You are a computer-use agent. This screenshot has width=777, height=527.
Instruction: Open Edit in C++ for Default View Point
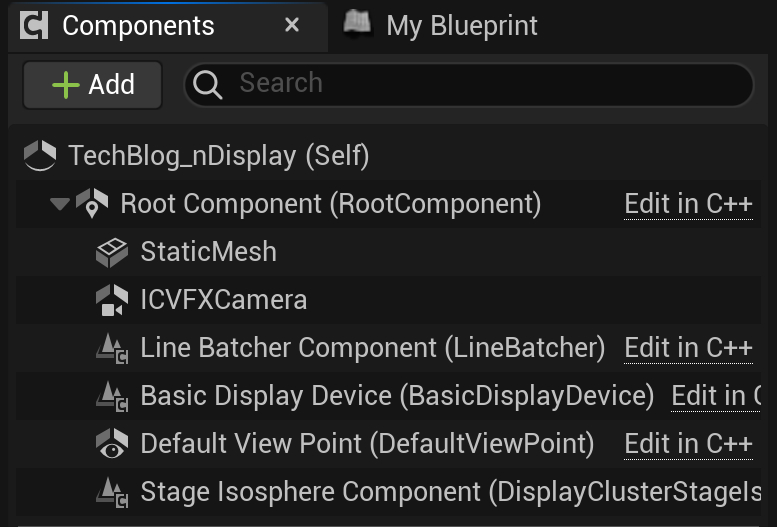(688, 444)
